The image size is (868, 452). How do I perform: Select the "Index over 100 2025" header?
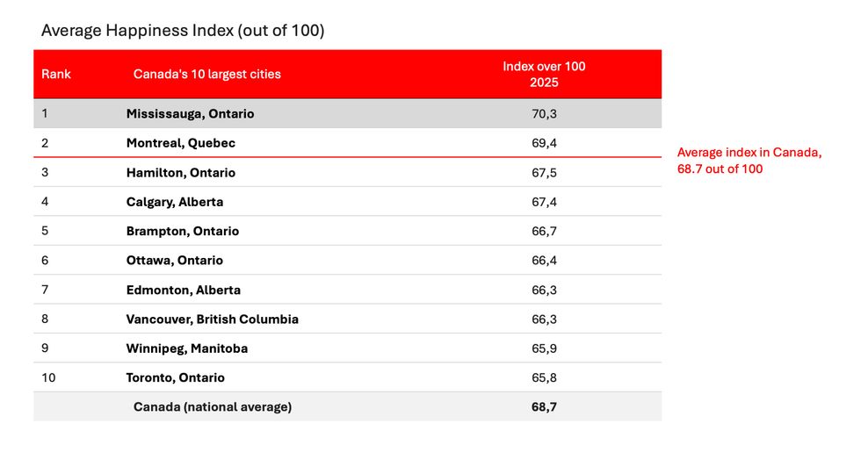[544, 75]
